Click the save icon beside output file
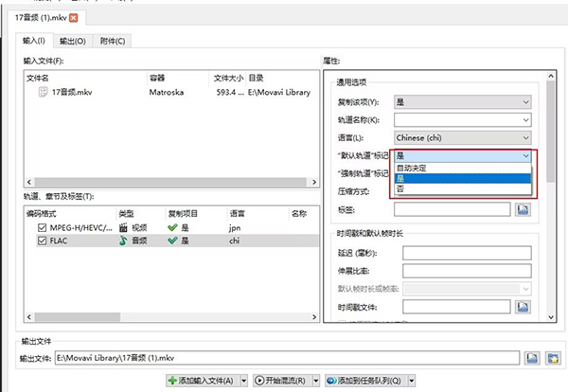 [533, 357]
